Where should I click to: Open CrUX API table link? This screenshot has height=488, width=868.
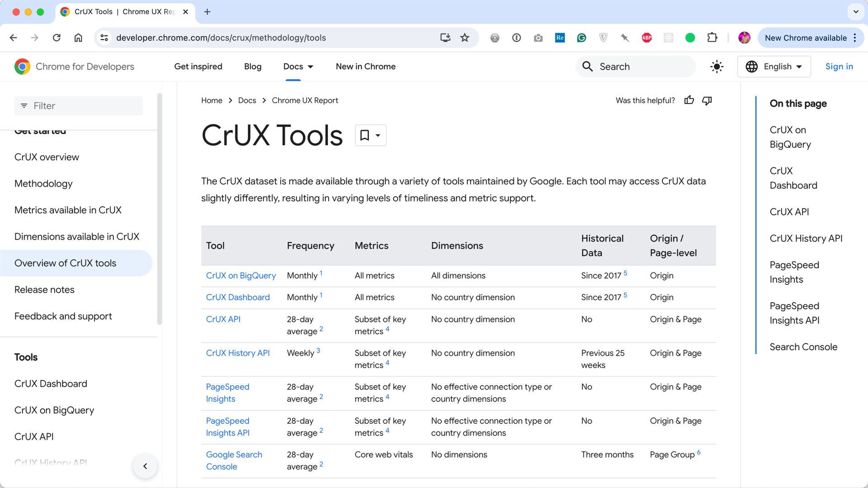tap(223, 319)
